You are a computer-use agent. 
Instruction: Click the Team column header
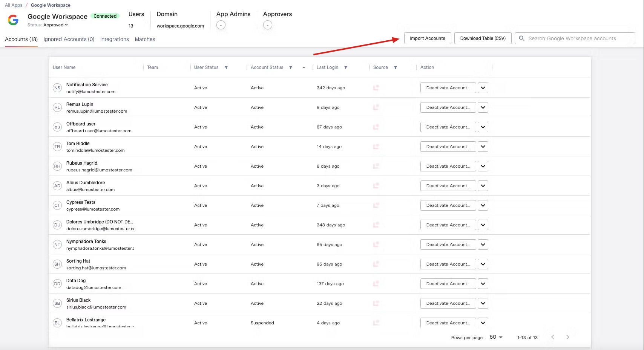(x=152, y=67)
